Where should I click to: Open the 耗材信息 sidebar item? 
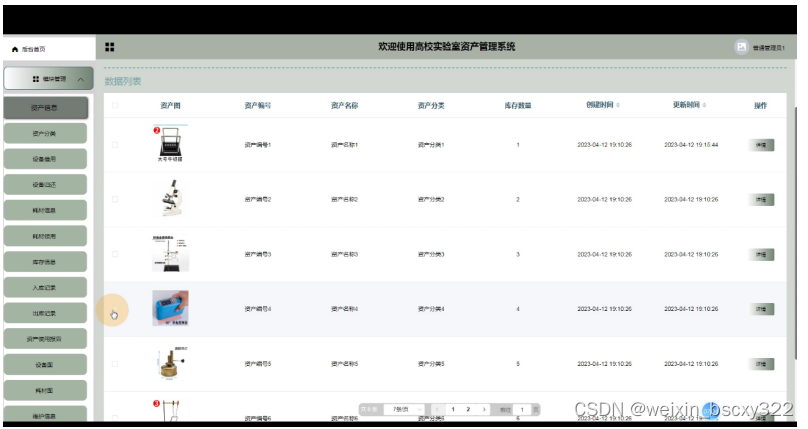point(45,211)
